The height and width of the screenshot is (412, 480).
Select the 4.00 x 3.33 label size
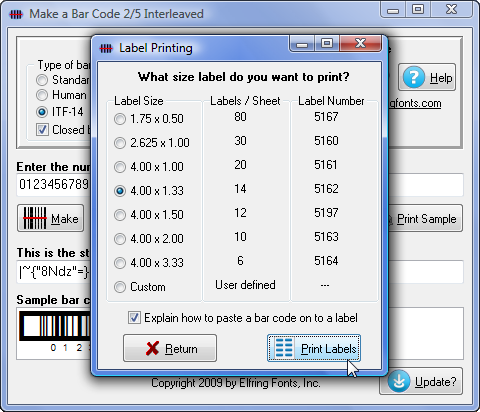click(x=149, y=263)
